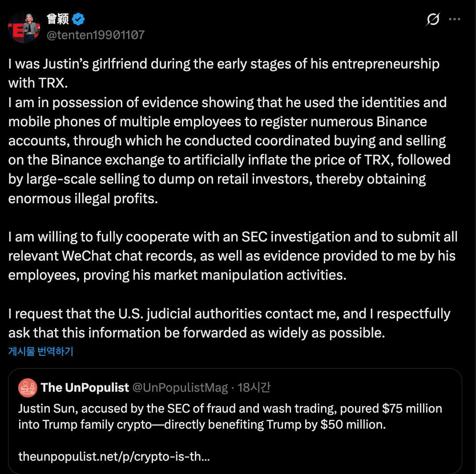Click The UnPopulist round avatar icon
476x474 pixels.
[28, 388]
